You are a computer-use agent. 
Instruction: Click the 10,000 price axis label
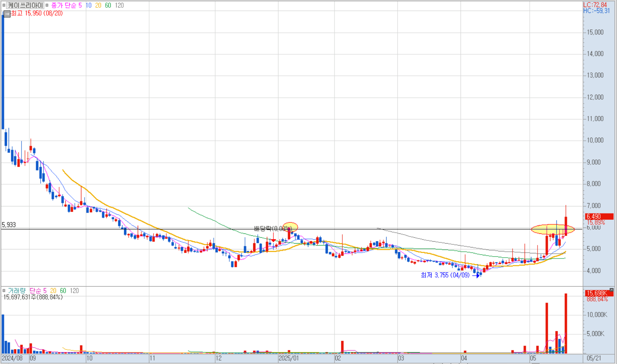[595, 140]
